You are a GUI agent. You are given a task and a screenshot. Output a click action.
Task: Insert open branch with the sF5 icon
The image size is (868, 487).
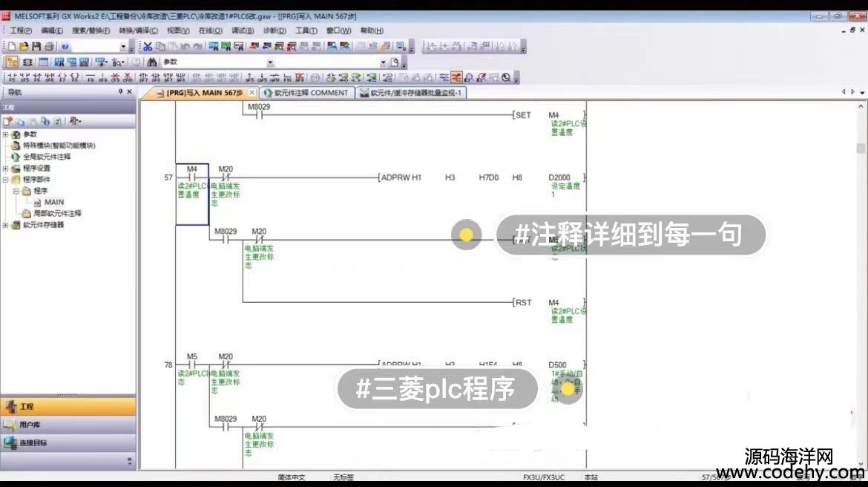24,77
